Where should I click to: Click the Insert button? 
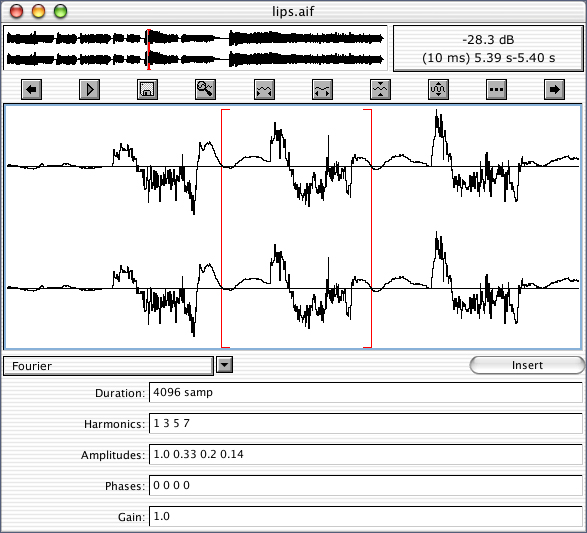[x=527, y=365]
